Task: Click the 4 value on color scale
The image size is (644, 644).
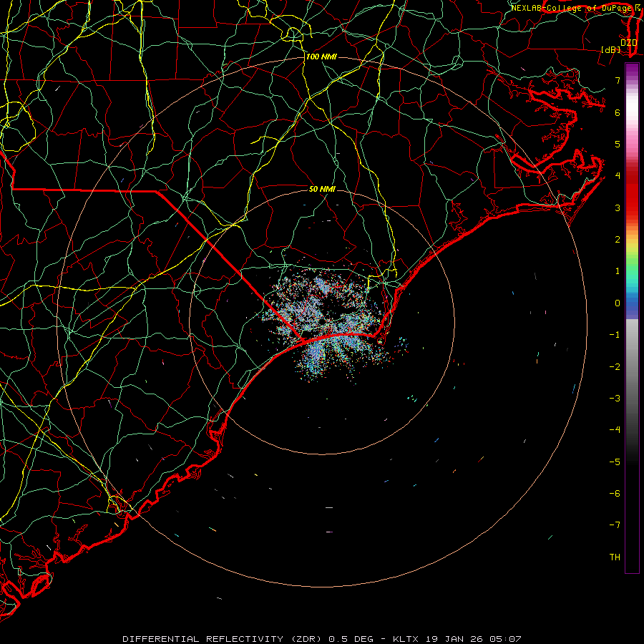Action: pyautogui.click(x=618, y=175)
